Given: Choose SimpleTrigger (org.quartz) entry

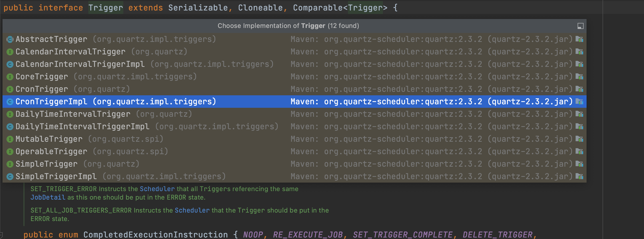Looking at the screenshot, I should tap(295, 164).
